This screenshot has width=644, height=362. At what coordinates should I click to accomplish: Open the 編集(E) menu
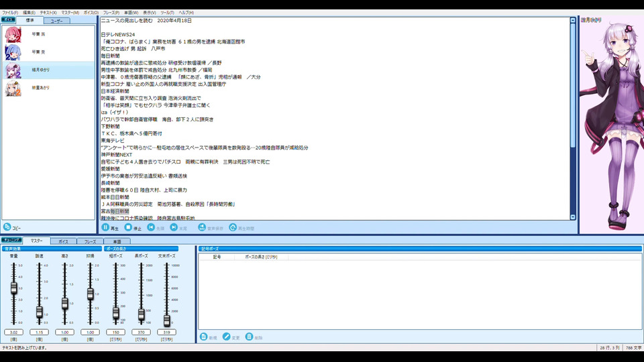tap(29, 13)
